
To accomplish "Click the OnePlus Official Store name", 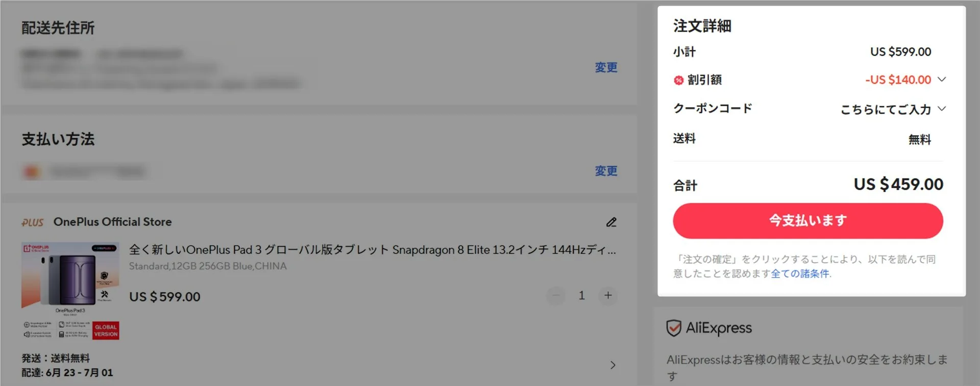I will [x=112, y=222].
